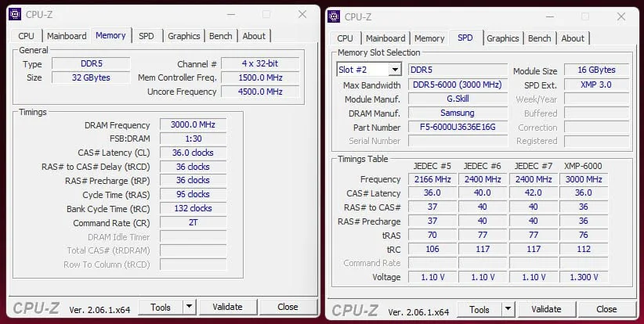Click the 42.0 CAS# Latency cell

pos(533,193)
